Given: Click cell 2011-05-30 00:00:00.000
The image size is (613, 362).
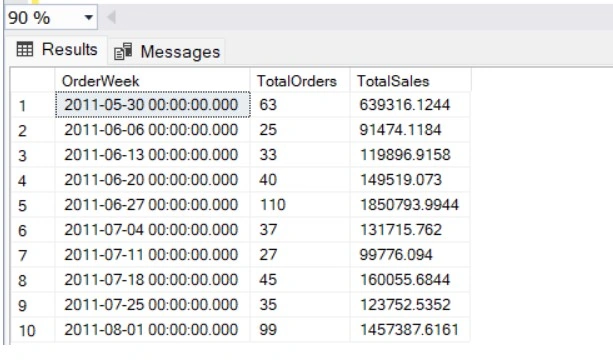Looking at the screenshot, I should tap(152, 105).
